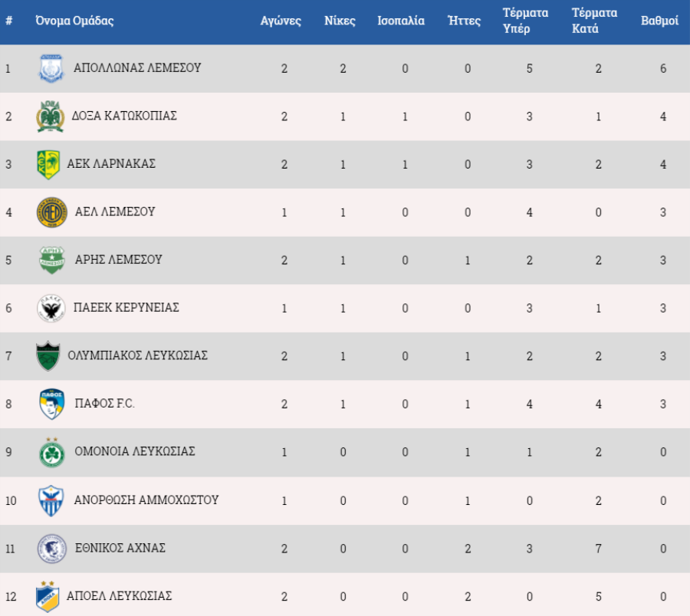Click ΠΑΕΕΚ ΚΕΡΥΝΕΙΑΣ goals against value 1
Viewport: 690px width, 616px height.
tap(599, 308)
